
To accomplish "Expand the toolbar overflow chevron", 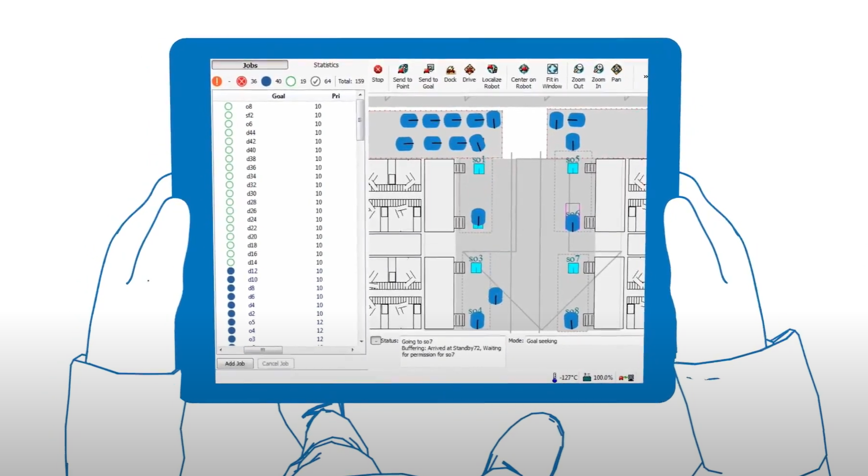I will 645,76.
